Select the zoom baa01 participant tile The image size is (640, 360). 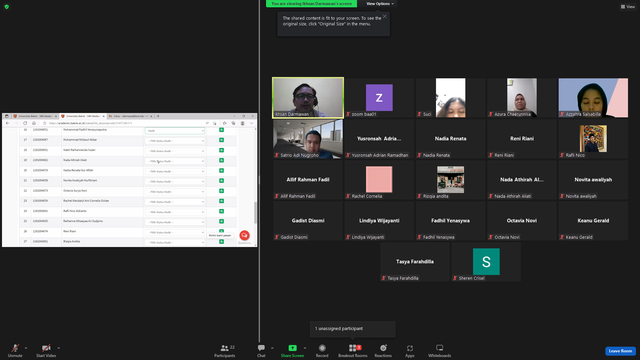[379, 98]
